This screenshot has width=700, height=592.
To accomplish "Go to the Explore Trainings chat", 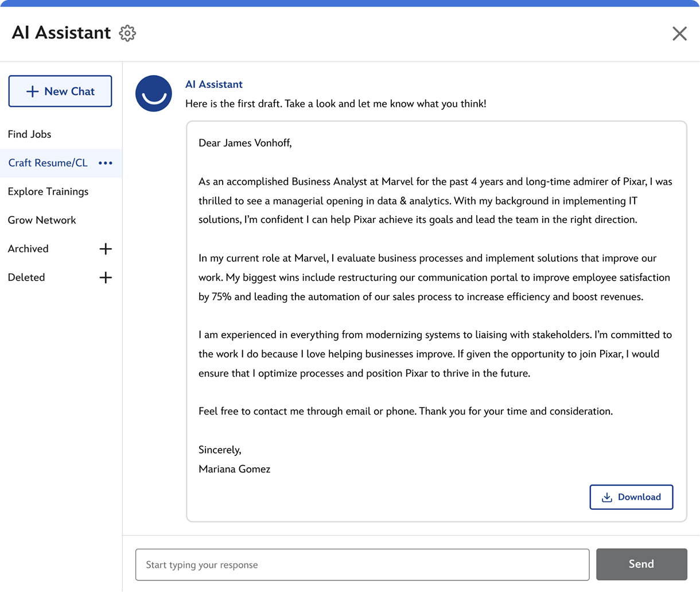I will coord(48,192).
